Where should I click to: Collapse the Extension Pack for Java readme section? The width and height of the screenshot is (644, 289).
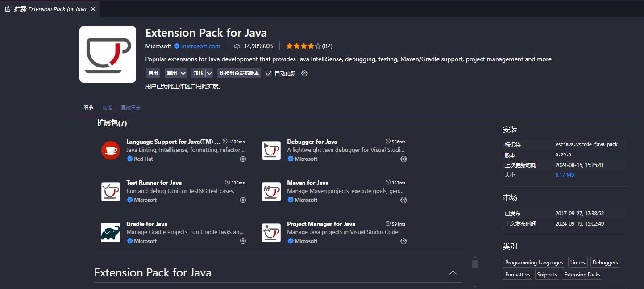click(x=453, y=272)
